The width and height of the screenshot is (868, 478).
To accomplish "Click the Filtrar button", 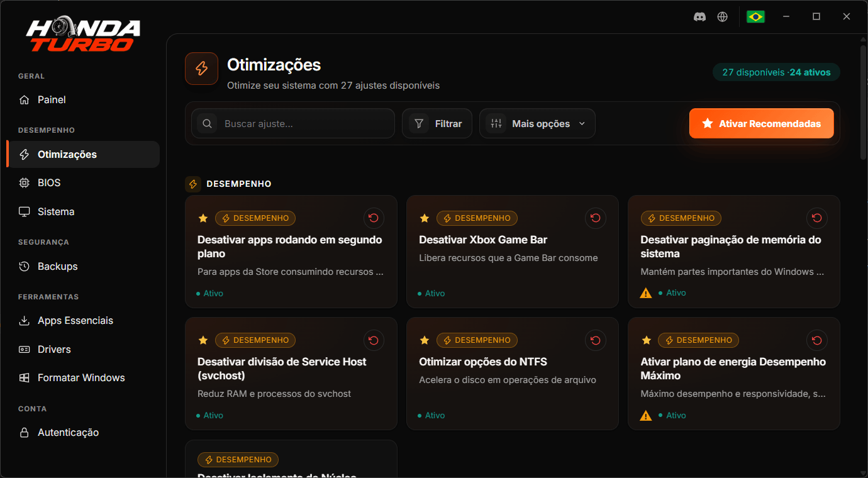I will pyautogui.click(x=437, y=123).
